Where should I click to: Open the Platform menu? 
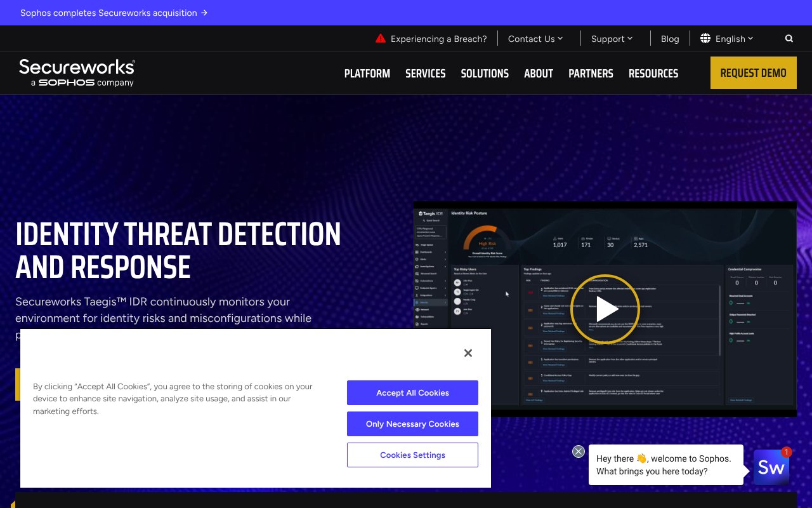[367, 73]
